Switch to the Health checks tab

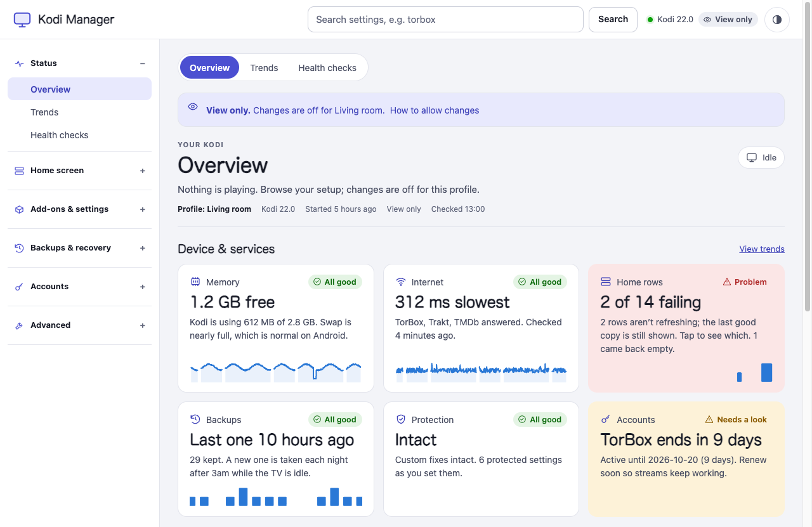point(327,68)
